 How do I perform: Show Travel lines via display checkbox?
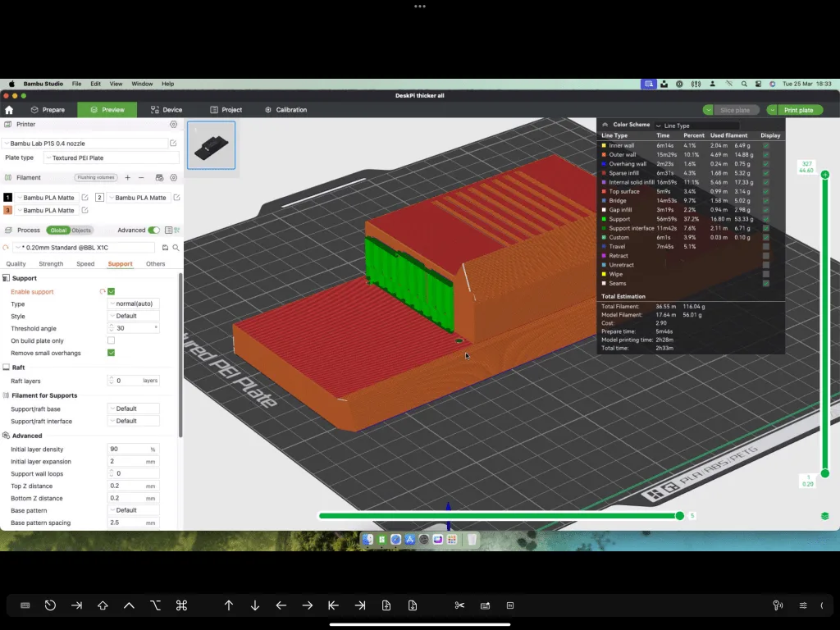(x=766, y=246)
